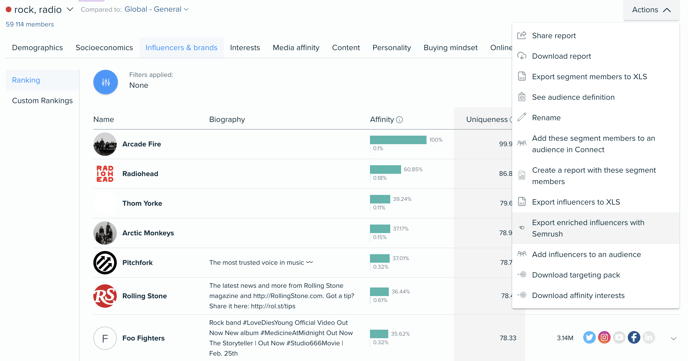Open the Media affinity tab
The image size is (688, 361).
pos(296,47)
